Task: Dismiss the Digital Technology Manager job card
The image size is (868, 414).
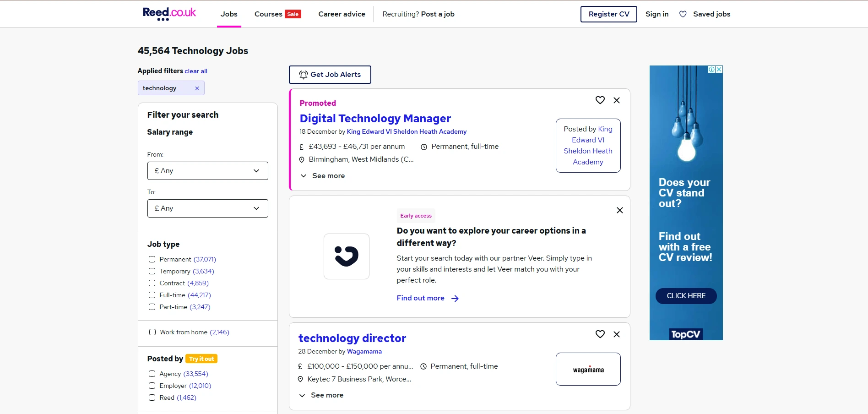Action: pyautogui.click(x=617, y=100)
